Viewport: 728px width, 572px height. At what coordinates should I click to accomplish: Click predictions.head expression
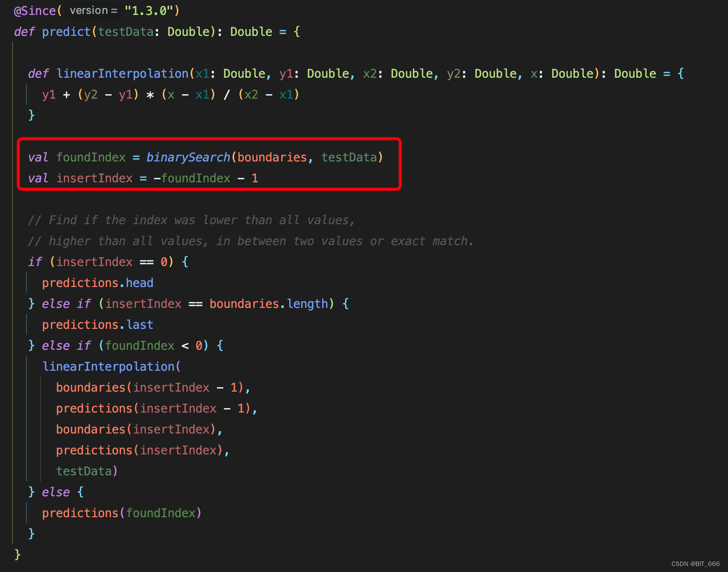tap(98, 283)
